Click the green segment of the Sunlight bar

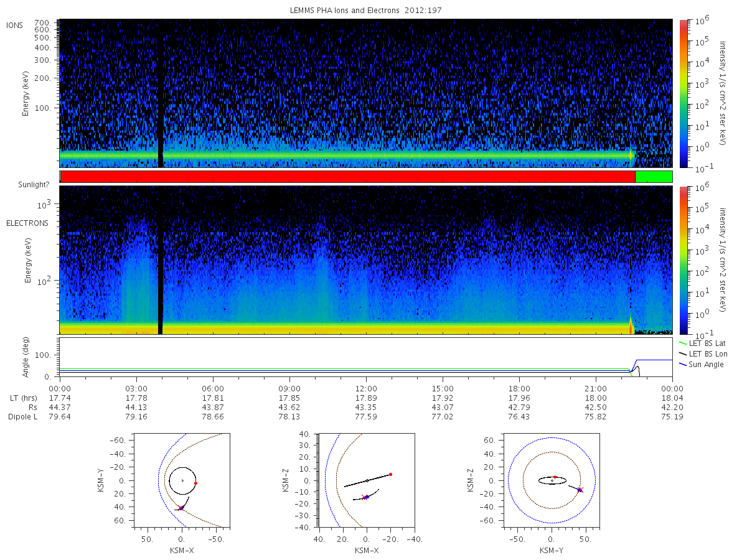(x=654, y=177)
